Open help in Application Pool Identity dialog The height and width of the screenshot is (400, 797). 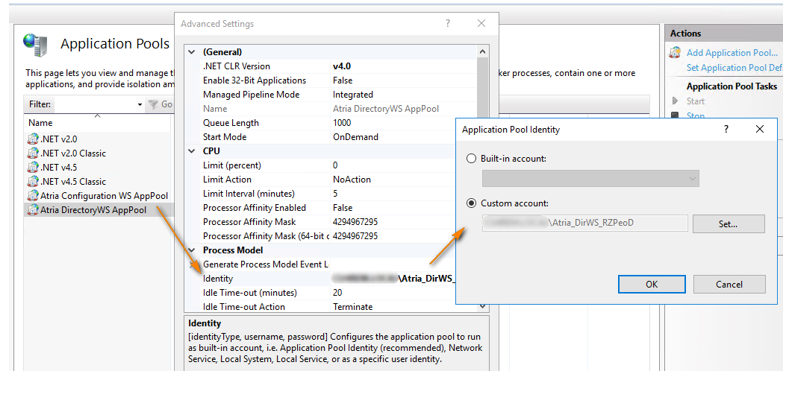[x=726, y=129]
